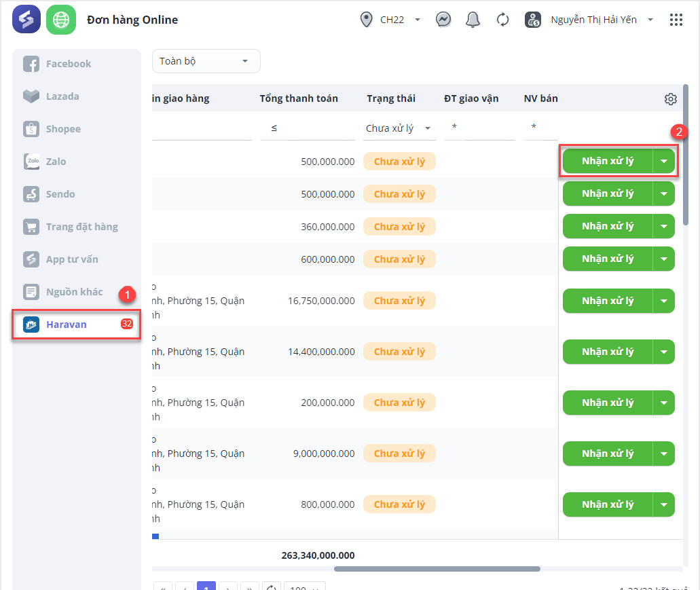Select Facebook in the sidebar

[x=68, y=64]
